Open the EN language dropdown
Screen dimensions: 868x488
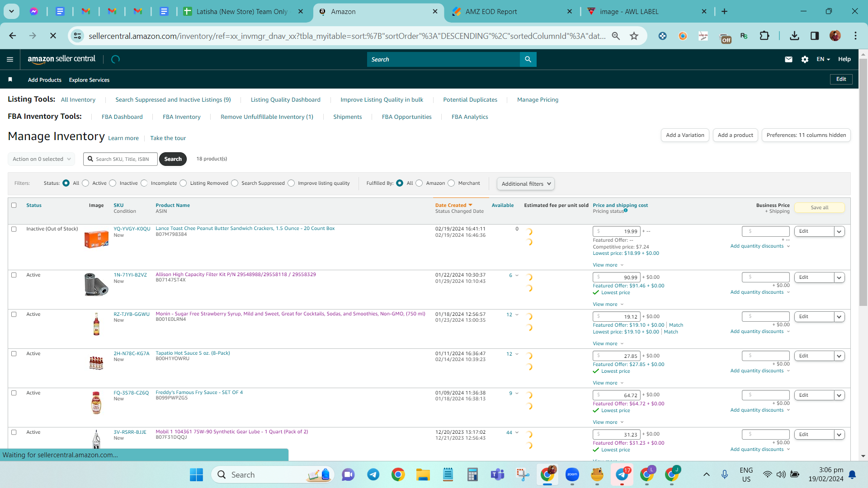click(x=823, y=59)
